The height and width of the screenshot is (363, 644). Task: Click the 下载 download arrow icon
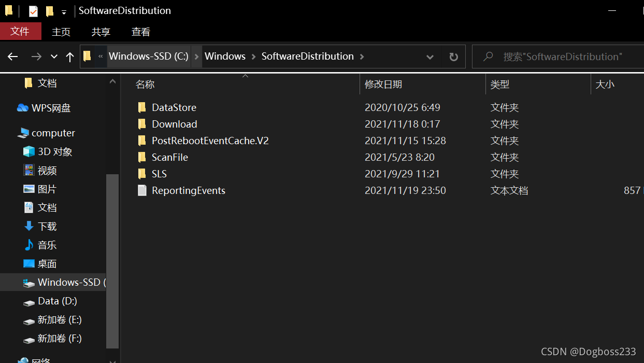tap(29, 226)
